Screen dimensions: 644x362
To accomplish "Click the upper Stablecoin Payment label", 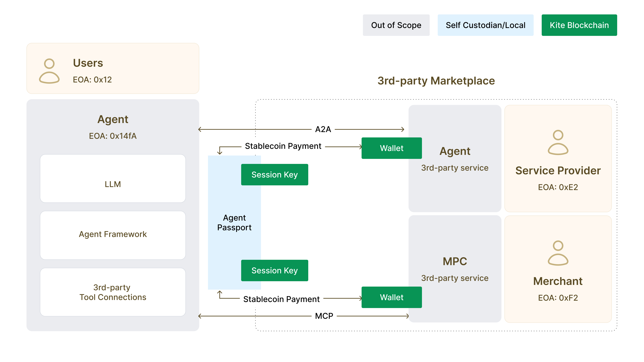I will [x=283, y=146].
